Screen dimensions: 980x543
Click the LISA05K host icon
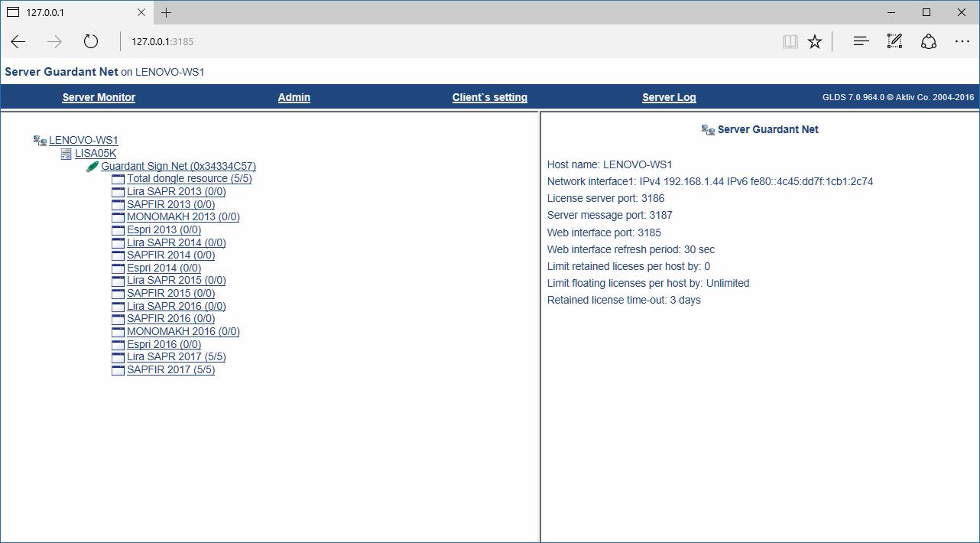click(67, 154)
